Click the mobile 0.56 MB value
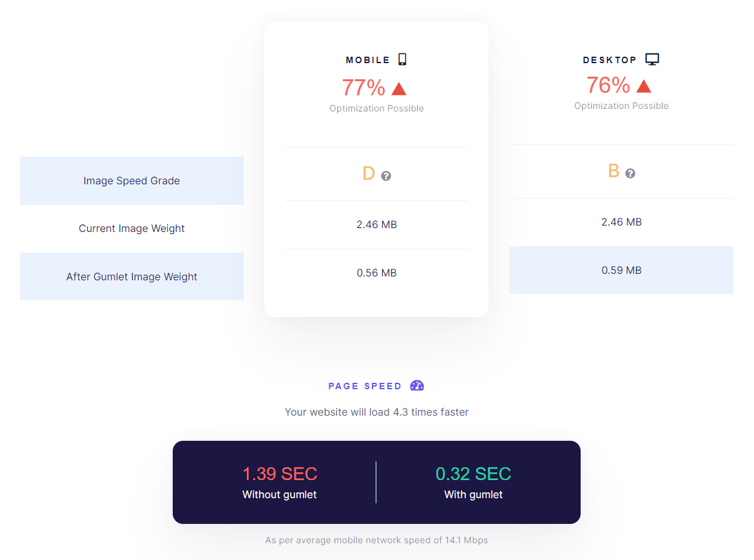The height and width of the screenshot is (560, 754). (376, 273)
